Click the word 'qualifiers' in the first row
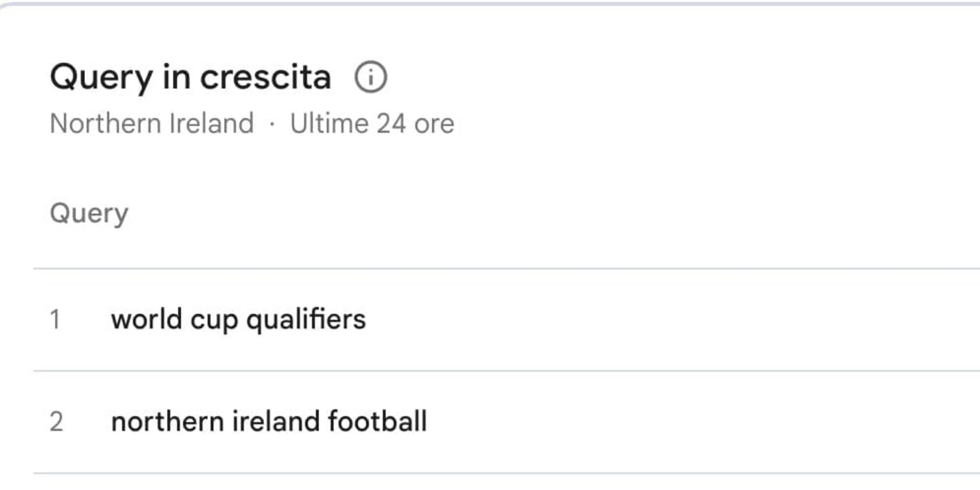The height and width of the screenshot is (490, 980). point(306,319)
